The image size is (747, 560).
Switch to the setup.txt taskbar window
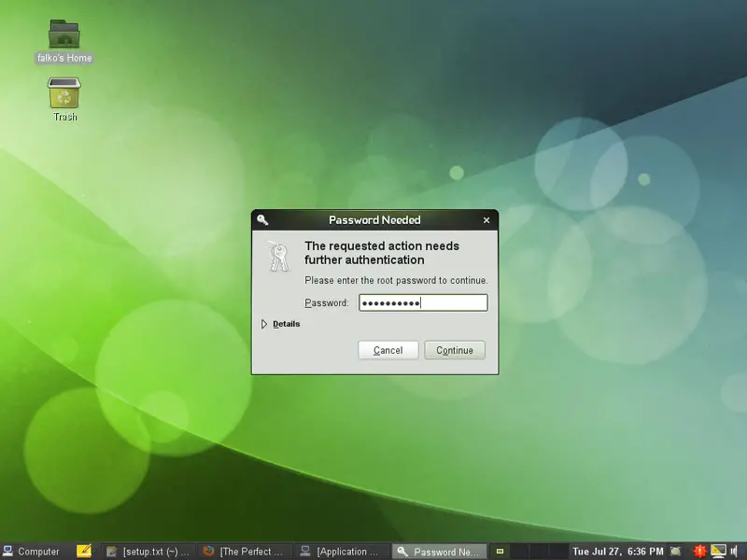click(x=149, y=552)
